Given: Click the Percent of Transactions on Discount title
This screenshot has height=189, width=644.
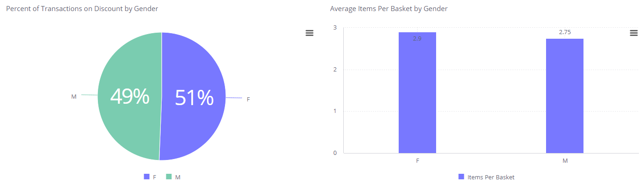Looking at the screenshot, I should pyautogui.click(x=82, y=9).
